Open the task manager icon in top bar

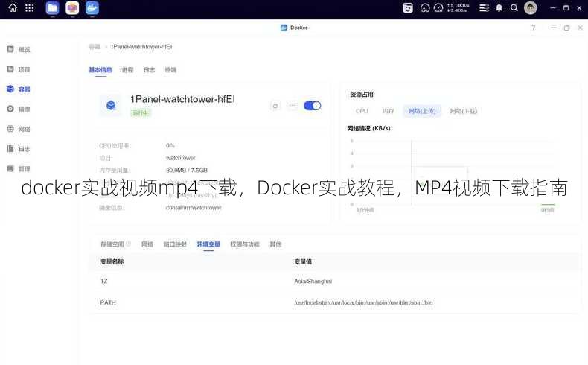click(408, 8)
